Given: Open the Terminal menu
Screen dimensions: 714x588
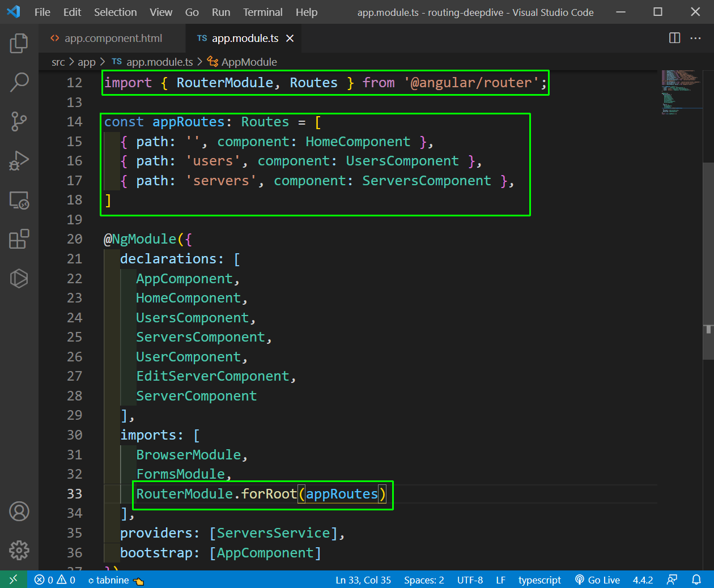Looking at the screenshot, I should [x=263, y=12].
